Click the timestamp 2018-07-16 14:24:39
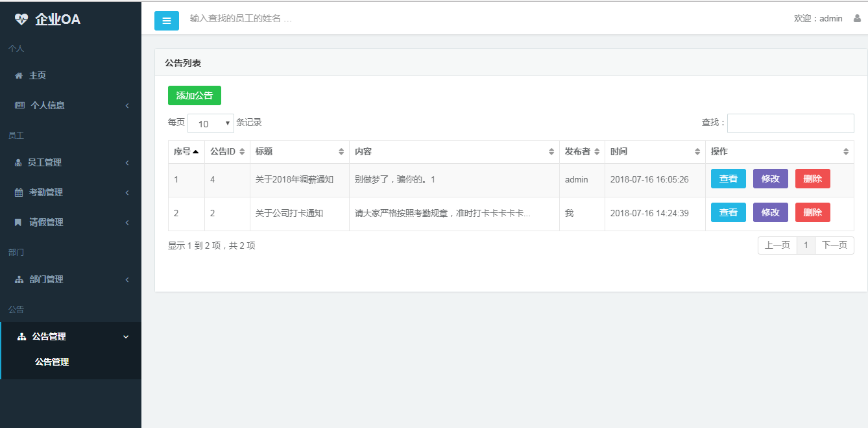This screenshot has height=428, width=868. (649, 213)
